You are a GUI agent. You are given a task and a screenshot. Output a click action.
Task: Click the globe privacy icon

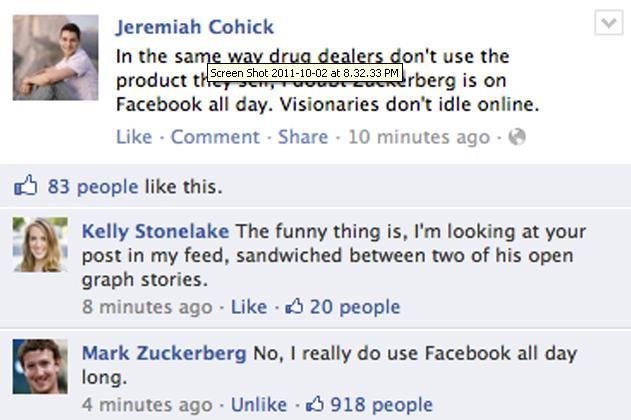516,137
